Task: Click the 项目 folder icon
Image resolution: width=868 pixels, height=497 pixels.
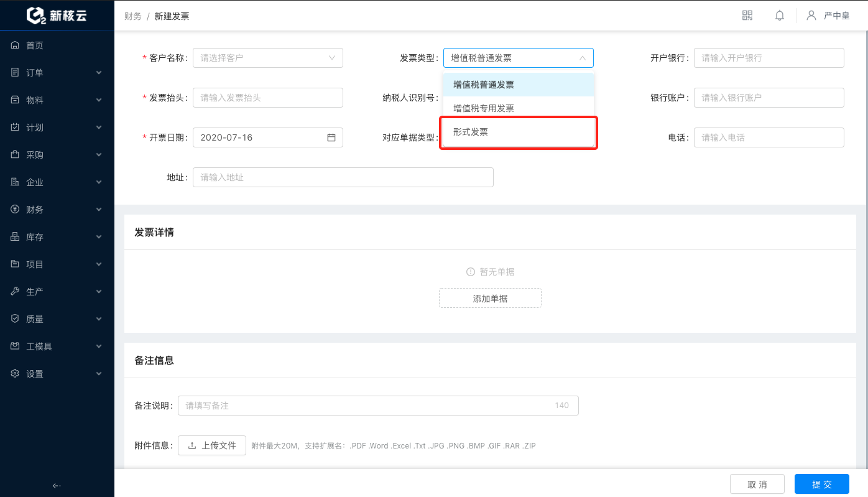Action: pyautogui.click(x=16, y=264)
